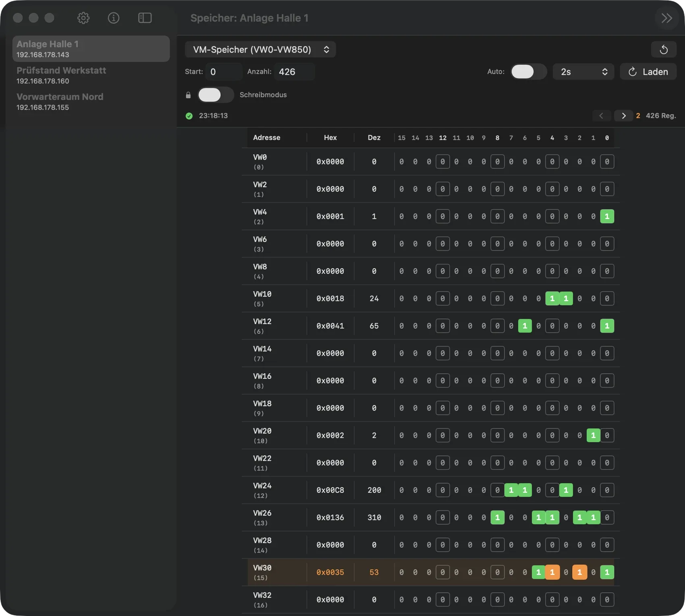Screen dimensions: 685x616
Task: Click the Anzahl input field
Action: 295,72
